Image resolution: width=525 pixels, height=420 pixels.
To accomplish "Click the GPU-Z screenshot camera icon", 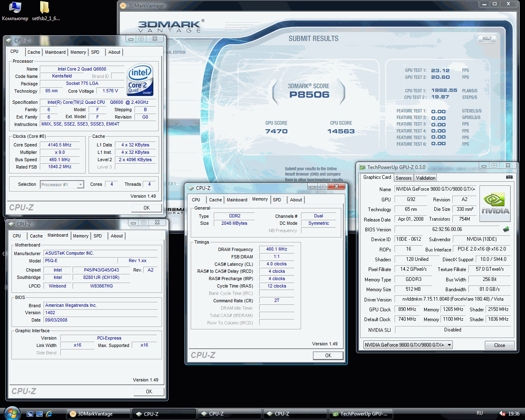I will [x=509, y=177].
